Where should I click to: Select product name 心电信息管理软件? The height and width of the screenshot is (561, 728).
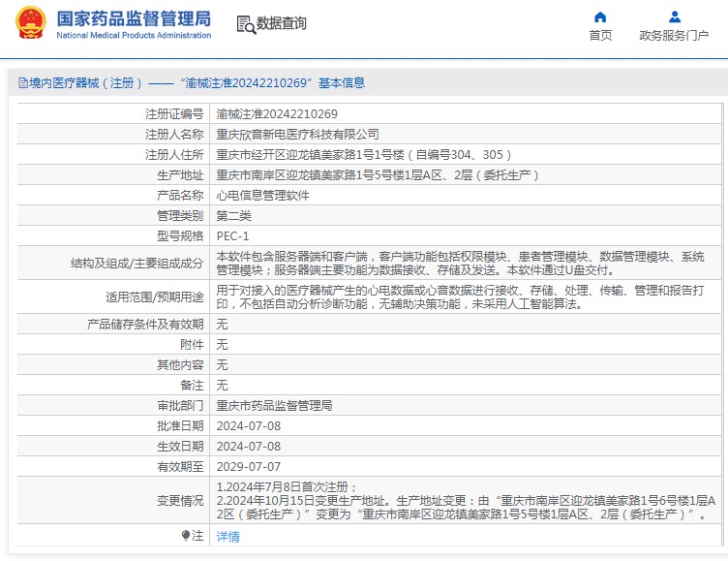tap(262, 196)
